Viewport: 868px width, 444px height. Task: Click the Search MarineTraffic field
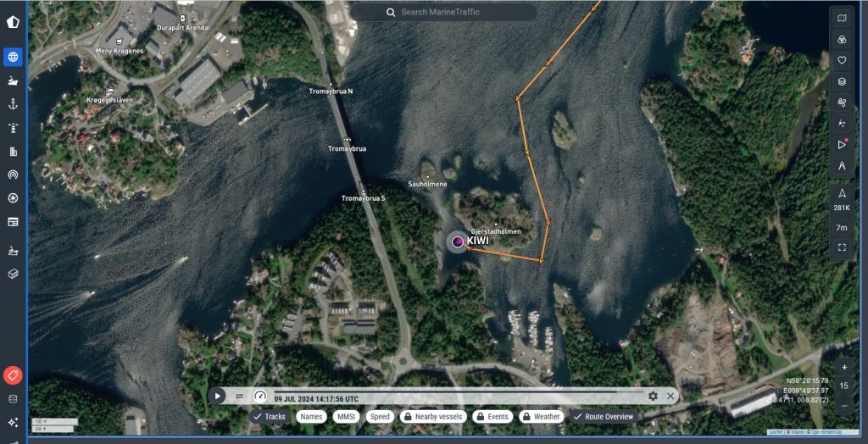443,13
